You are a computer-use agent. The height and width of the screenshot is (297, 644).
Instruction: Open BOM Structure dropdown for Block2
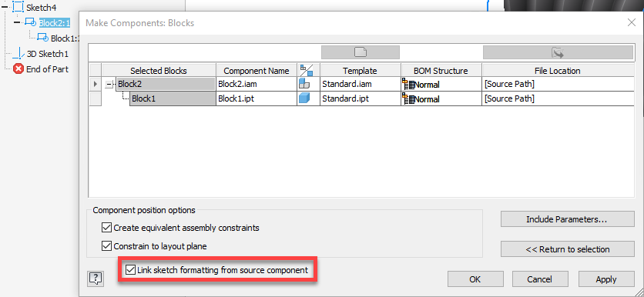click(441, 85)
